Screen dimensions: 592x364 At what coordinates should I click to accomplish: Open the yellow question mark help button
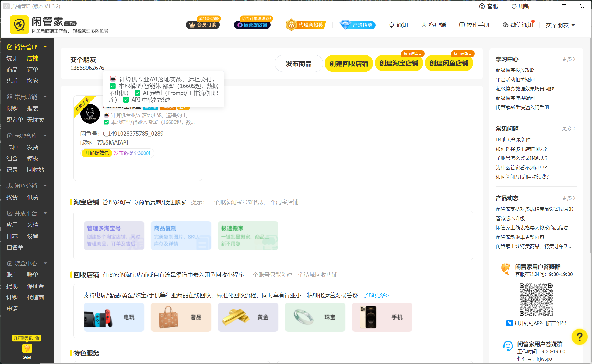click(x=579, y=337)
